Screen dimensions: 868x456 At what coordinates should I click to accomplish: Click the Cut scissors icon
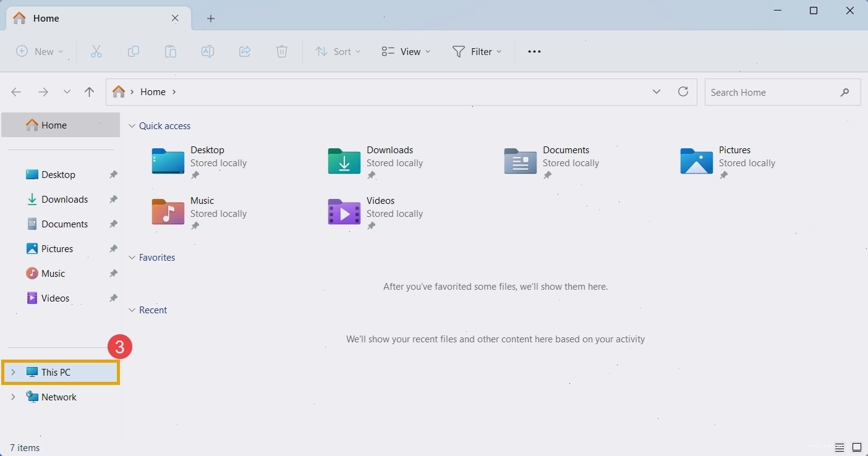pos(96,52)
